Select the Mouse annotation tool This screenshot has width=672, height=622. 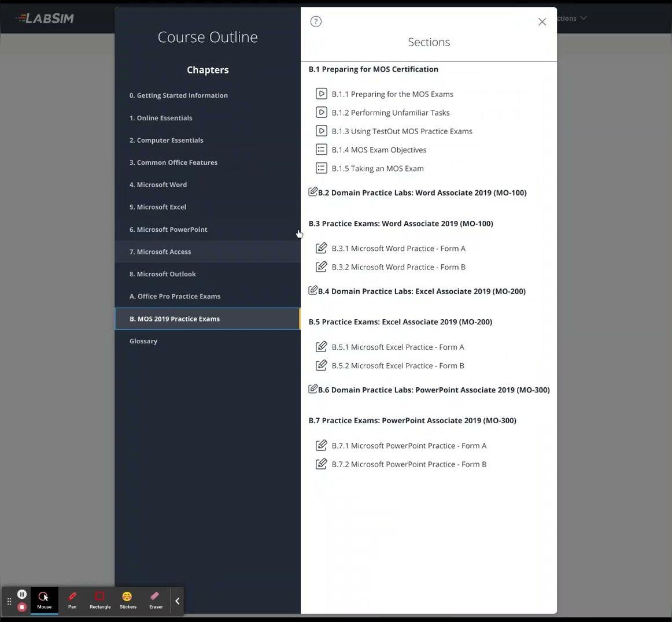pyautogui.click(x=44, y=601)
